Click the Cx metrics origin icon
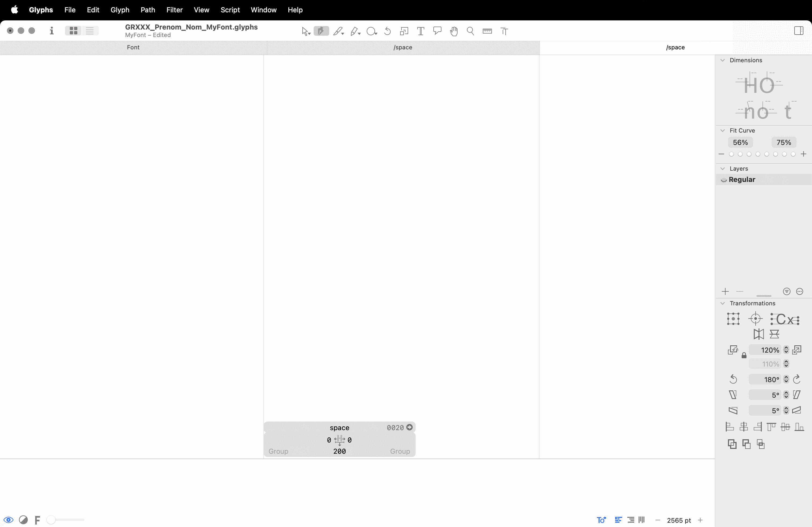Viewport: 812px width, 527px height. coord(784,319)
